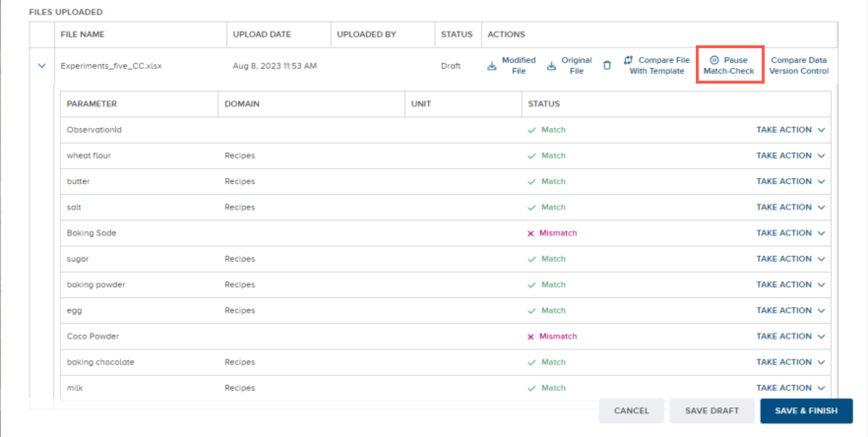Select Experiments_five_CC.xlsx file name
The image size is (868, 437).
tap(111, 66)
